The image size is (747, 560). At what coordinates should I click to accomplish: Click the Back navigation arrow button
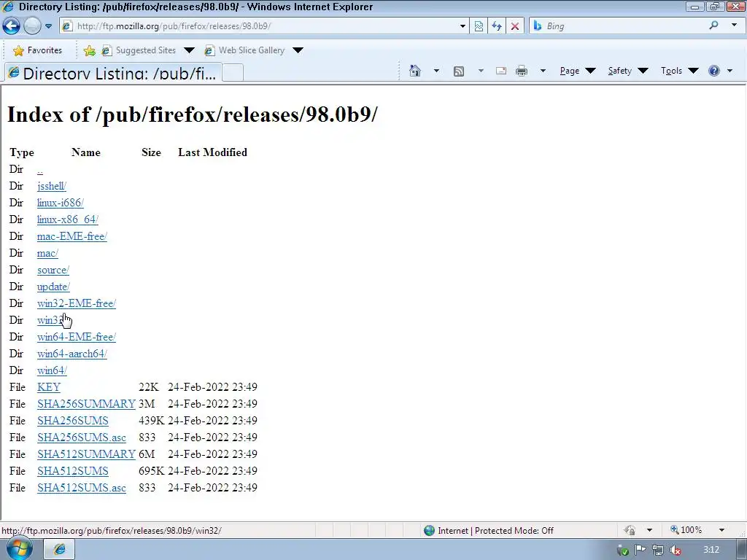click(x=12, y=26)
